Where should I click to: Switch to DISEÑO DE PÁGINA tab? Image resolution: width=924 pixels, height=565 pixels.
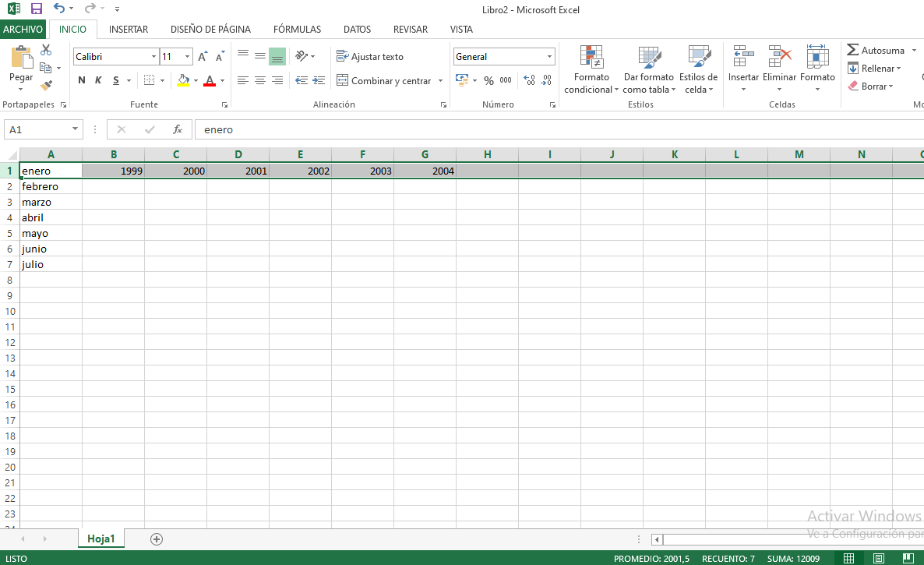pos(210,29)
